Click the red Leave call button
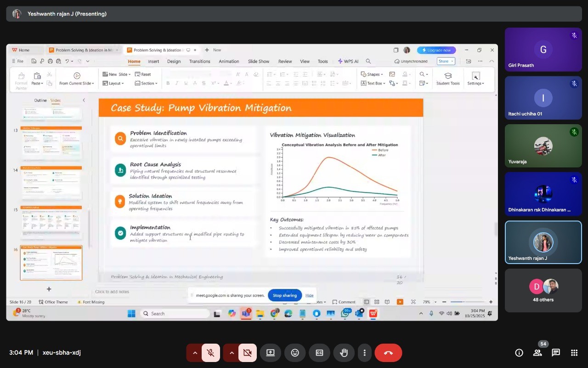Viewport: 588px width, 368px height. point(388,353)
